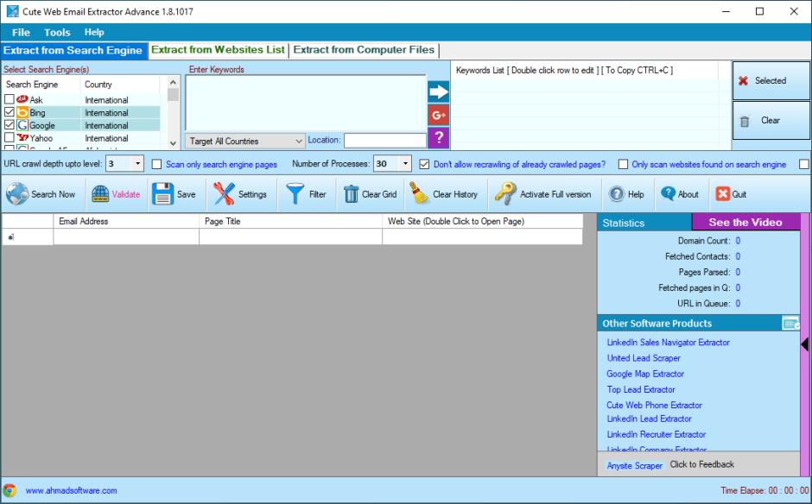Click the Web Site column header

click(482, 221)
